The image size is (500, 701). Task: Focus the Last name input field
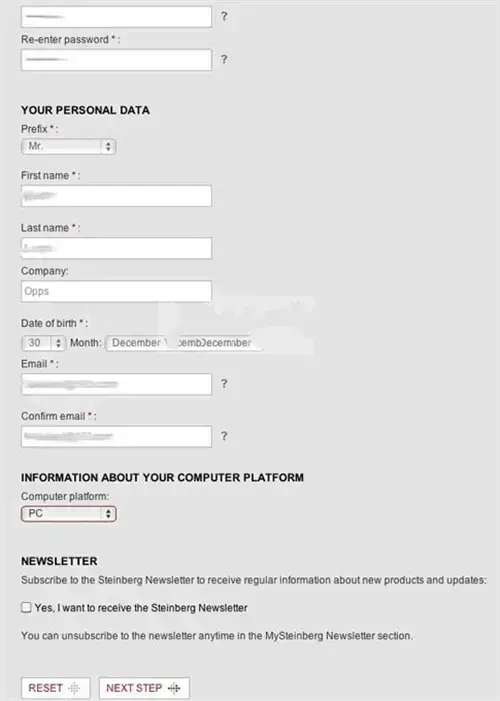coord(116,248)
